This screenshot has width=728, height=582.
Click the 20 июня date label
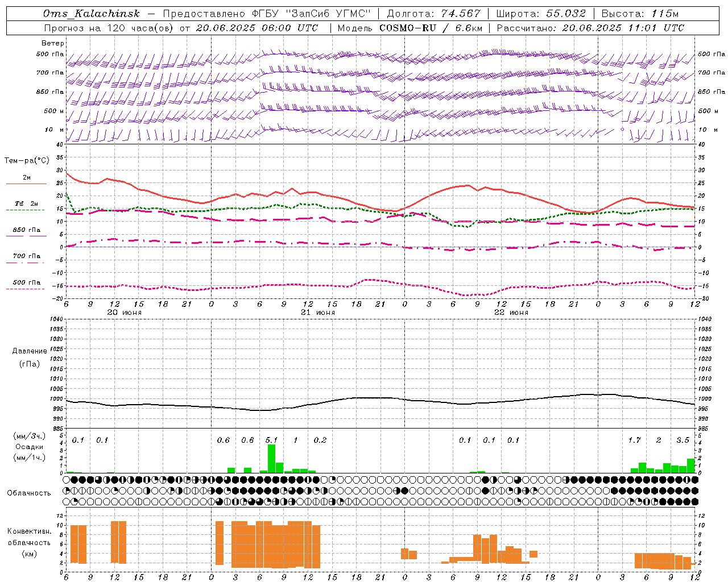click(125, 313)
